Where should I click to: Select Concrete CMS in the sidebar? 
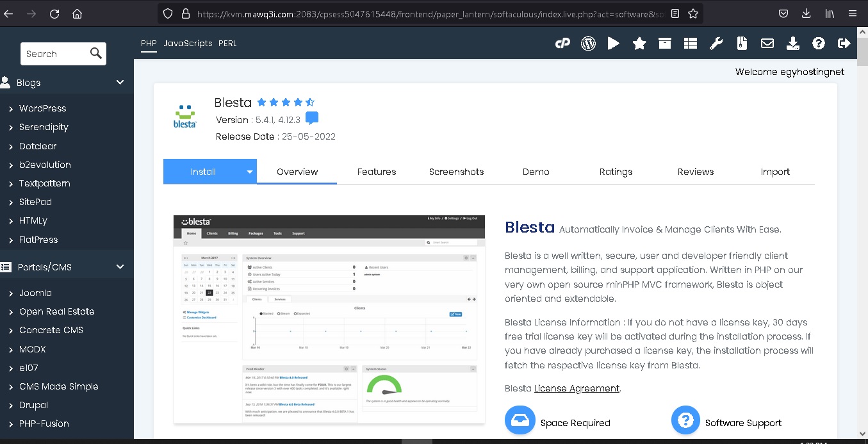tap(51, 330)
